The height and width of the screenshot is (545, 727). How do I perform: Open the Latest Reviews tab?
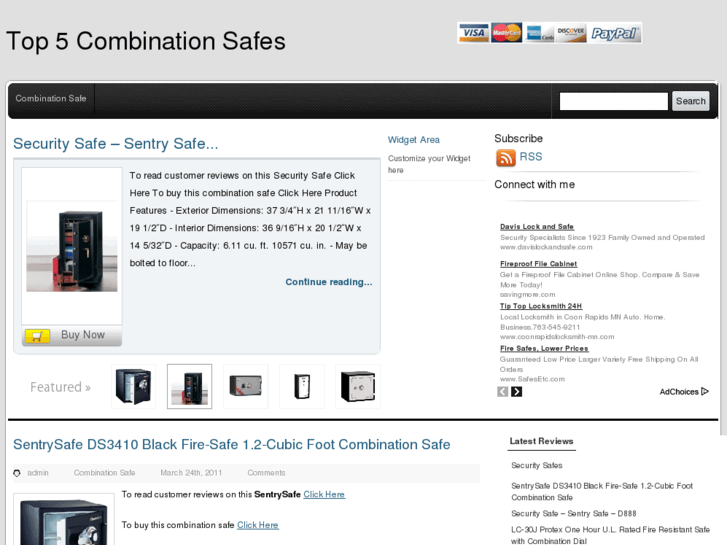[x=542, y=441]
